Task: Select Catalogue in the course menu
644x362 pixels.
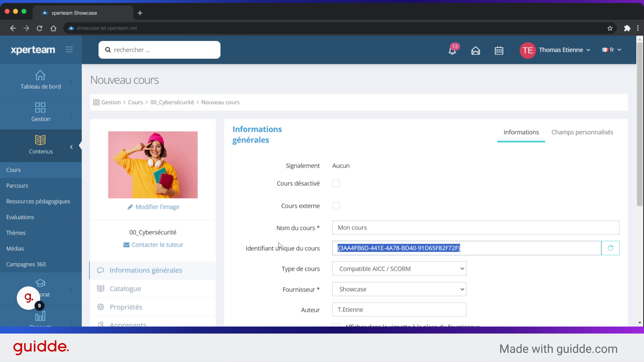Action: pyautogui.click(x=125, y=289)
